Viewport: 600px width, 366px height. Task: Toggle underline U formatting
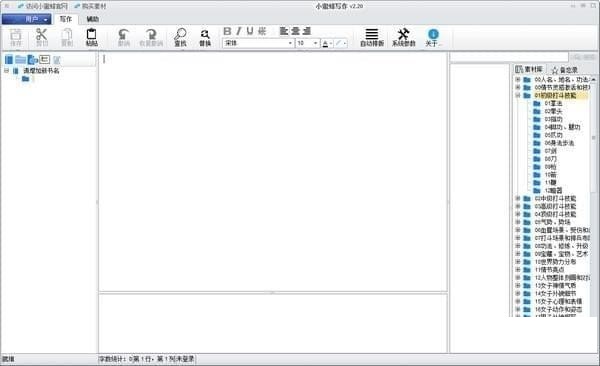[x=250, y=31]
